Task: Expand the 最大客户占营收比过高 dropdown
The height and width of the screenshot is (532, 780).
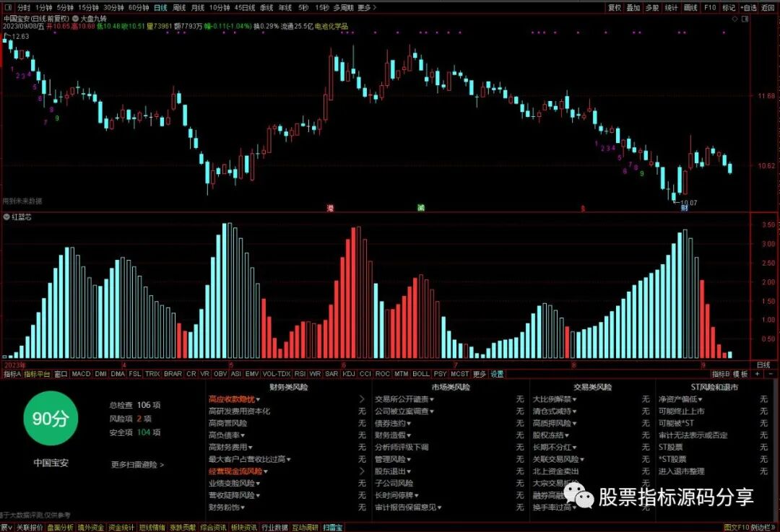Action: 250,459
